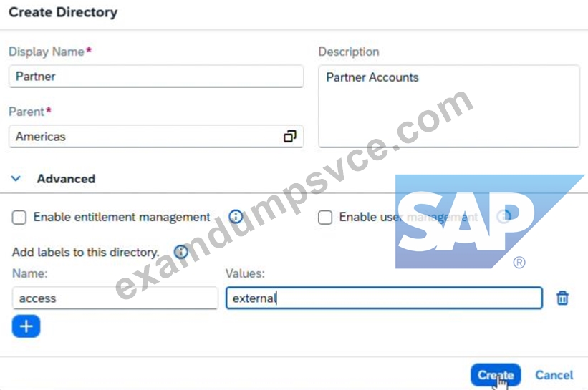Open the Parent value help icon
This screenshot has height=390, width=588.
pos(289,137)
